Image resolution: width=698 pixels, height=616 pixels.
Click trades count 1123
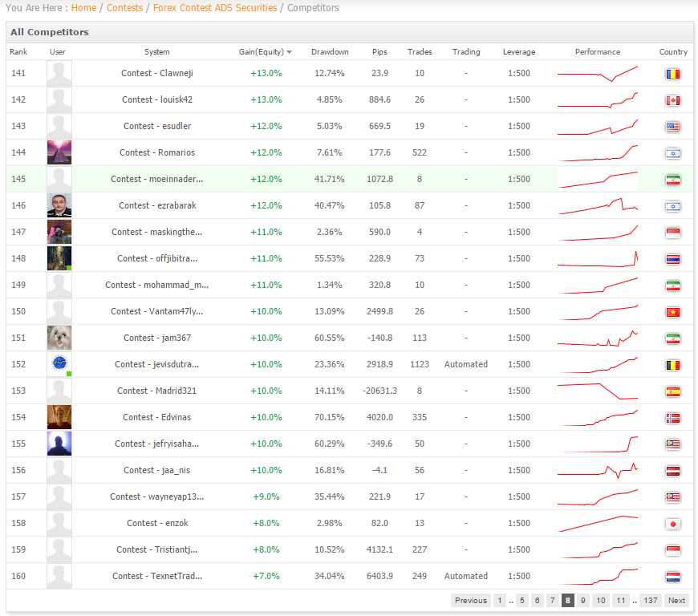pos(420,364)
